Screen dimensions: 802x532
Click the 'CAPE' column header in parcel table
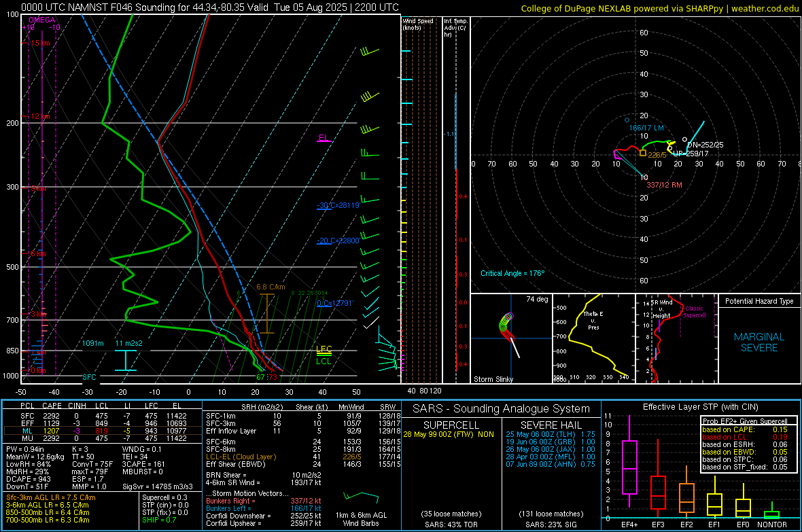click(52, 406)
